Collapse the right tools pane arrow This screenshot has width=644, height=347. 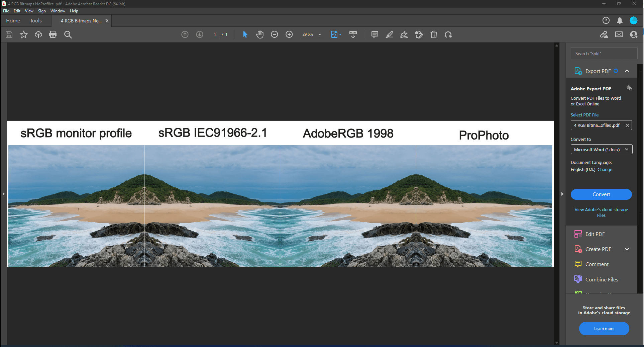coord(562,194)
